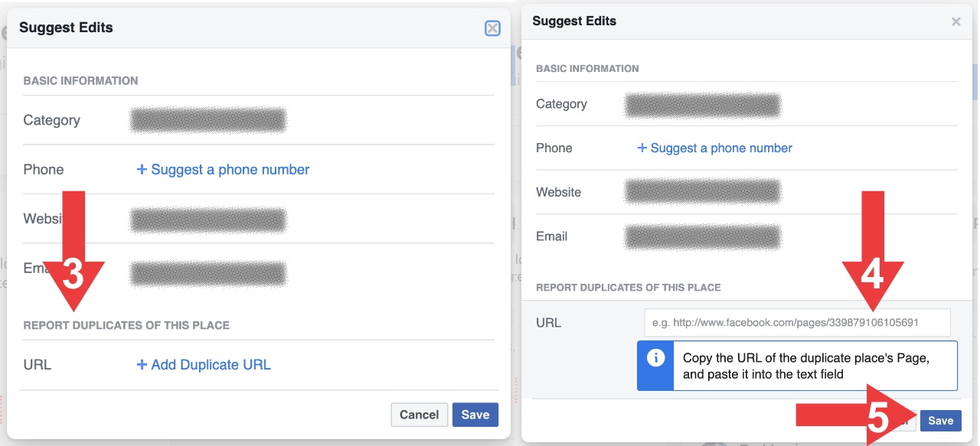Click the Save button indicated by arrow 5
The width and height of the screenshot is (980, 446).
click(x=941, y=421)
